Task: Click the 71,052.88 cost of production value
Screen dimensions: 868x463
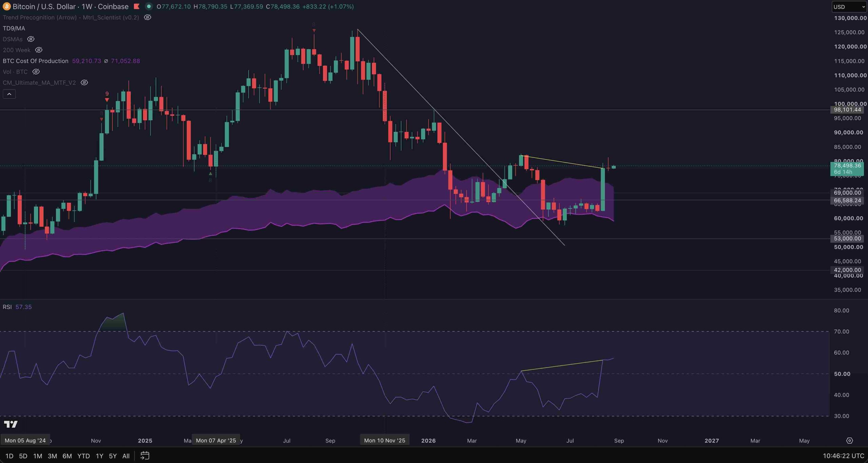Action: coord(125,61)
